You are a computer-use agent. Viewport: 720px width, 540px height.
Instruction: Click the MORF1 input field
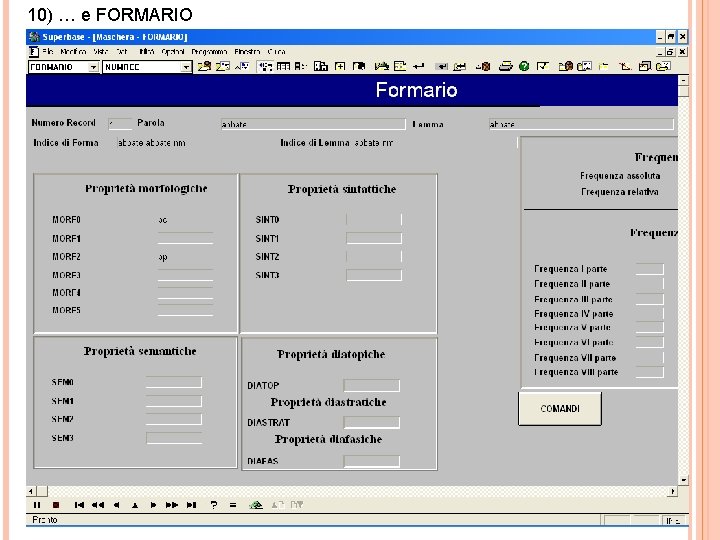(x=186, y=238)
